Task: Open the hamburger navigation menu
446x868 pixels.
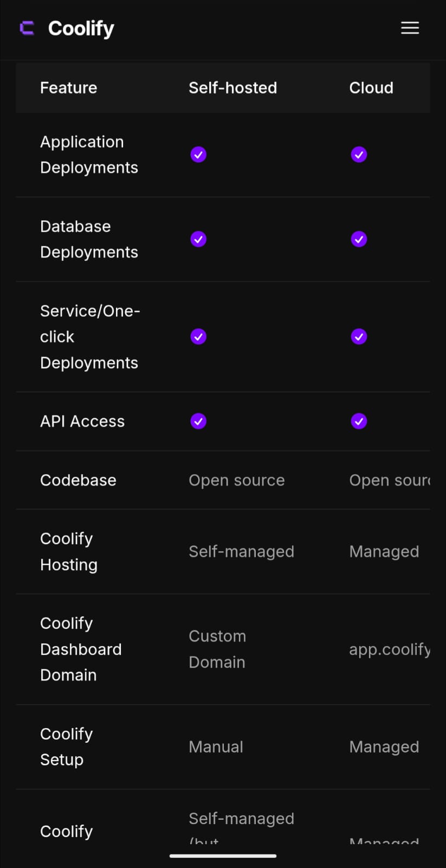Action: click(410, 28)
